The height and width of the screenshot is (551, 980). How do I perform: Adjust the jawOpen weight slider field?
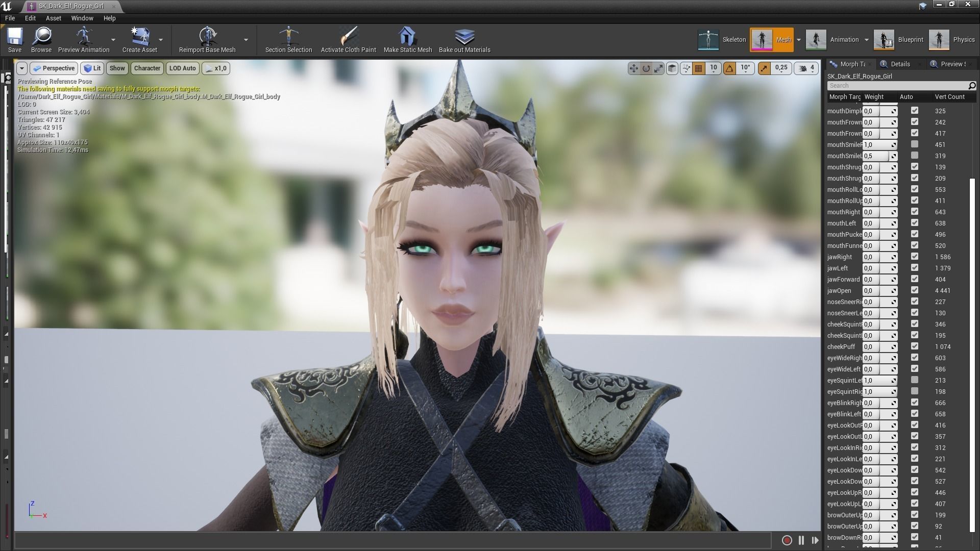click(x=880, y=291)
